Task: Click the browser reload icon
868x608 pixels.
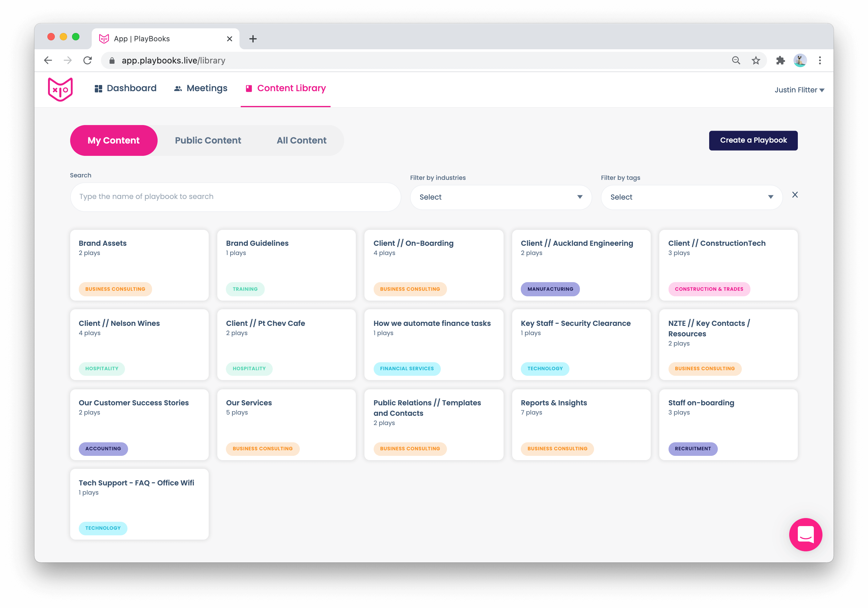Action: click(x=88, y=61)
